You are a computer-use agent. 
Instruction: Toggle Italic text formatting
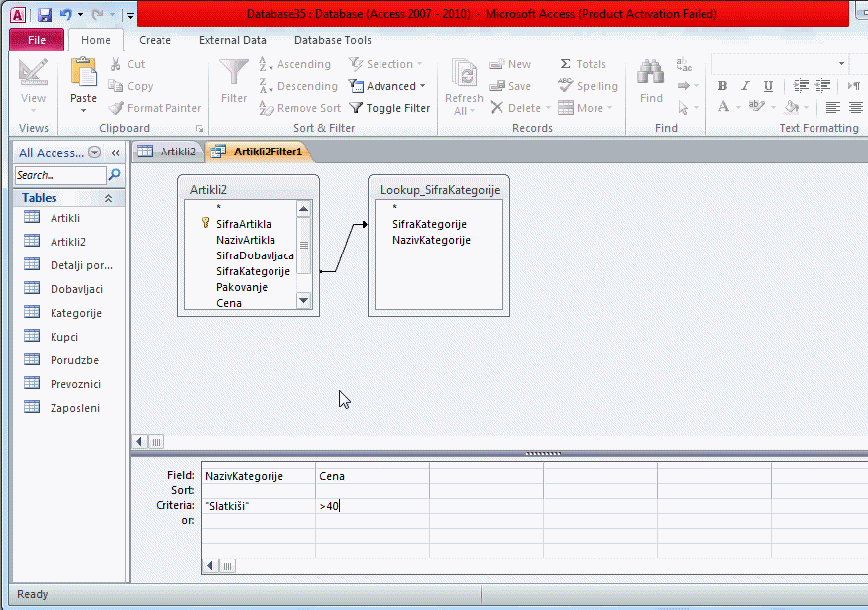pyautogui.click(x=743, y=86)
